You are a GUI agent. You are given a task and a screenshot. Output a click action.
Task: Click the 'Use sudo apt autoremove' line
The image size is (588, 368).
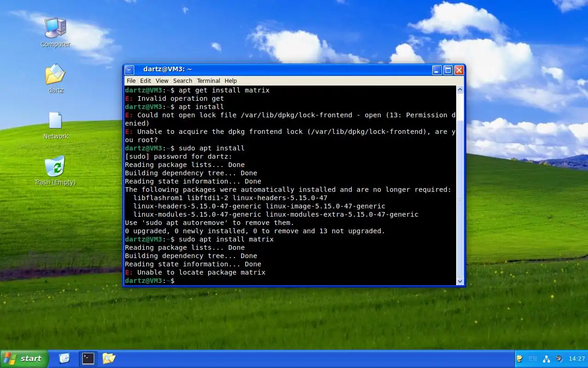pos(209,223)
